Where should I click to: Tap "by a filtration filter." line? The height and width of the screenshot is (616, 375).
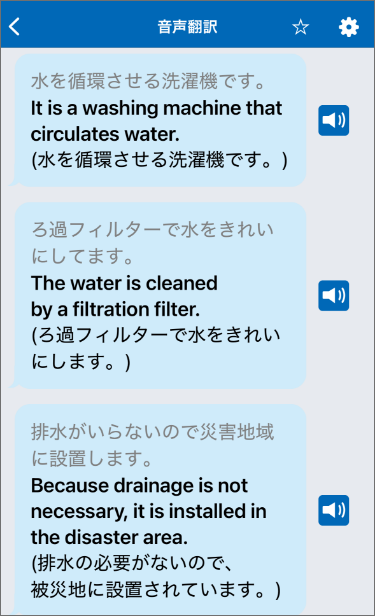tap(115, 309)
